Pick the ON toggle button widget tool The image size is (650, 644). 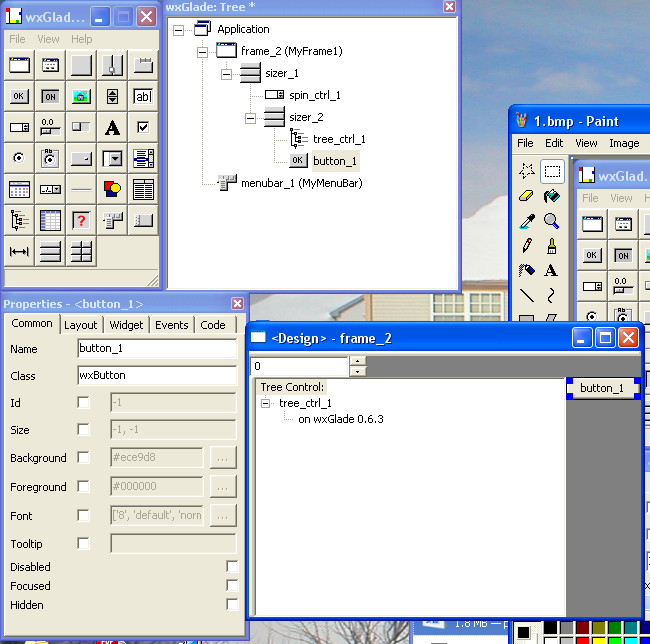click(50, 97)
